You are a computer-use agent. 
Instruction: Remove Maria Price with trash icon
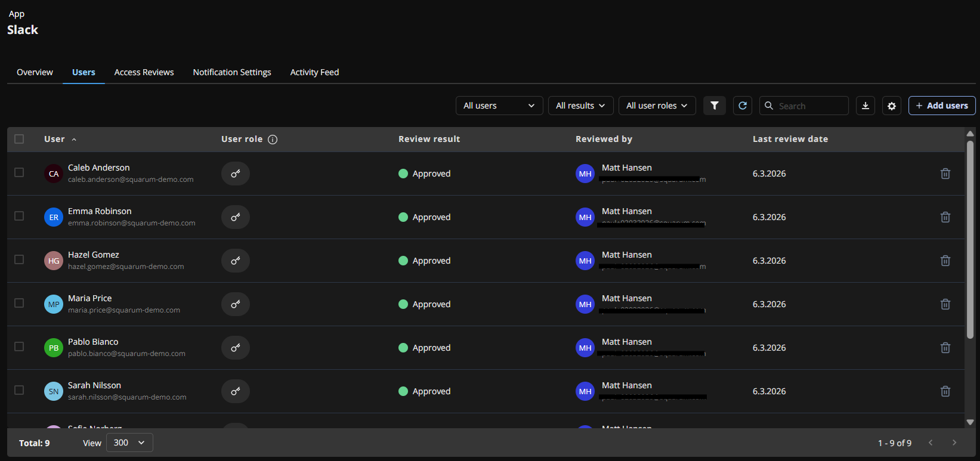click(x=945, y=304)
